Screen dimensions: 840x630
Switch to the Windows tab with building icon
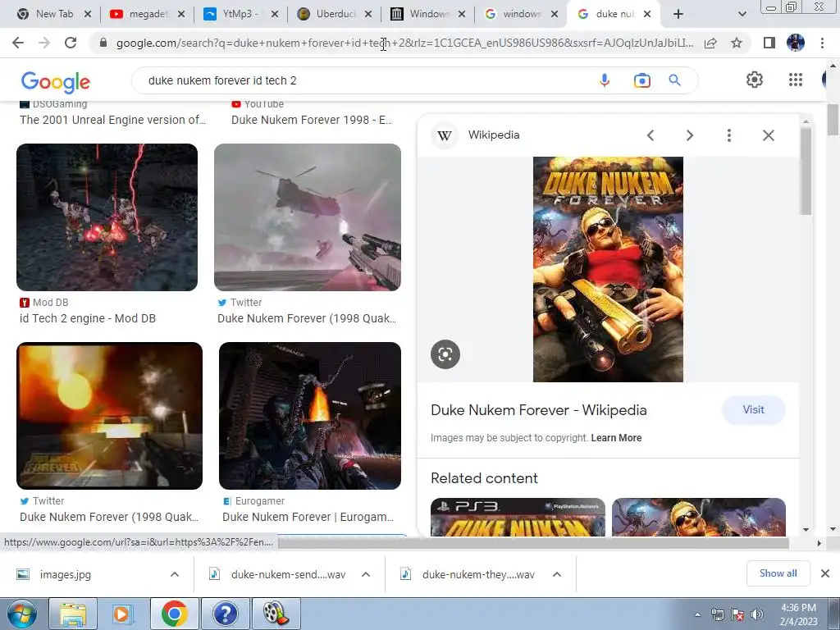click(x=428, y=14)
